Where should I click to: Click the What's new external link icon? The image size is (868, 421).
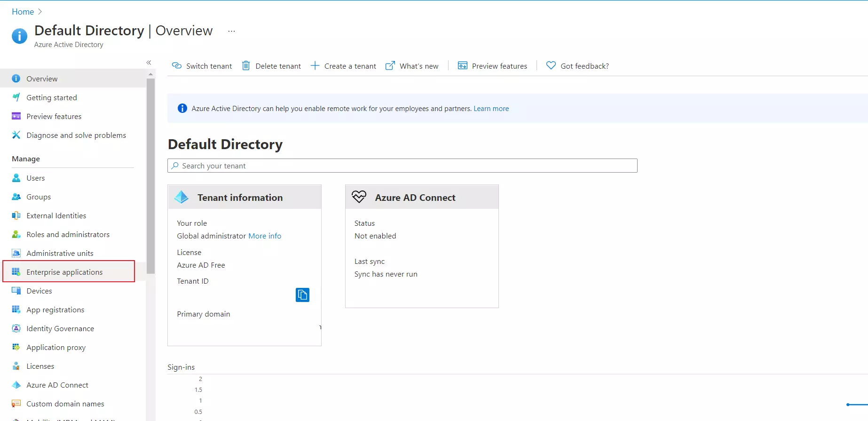tap(390, 66)
